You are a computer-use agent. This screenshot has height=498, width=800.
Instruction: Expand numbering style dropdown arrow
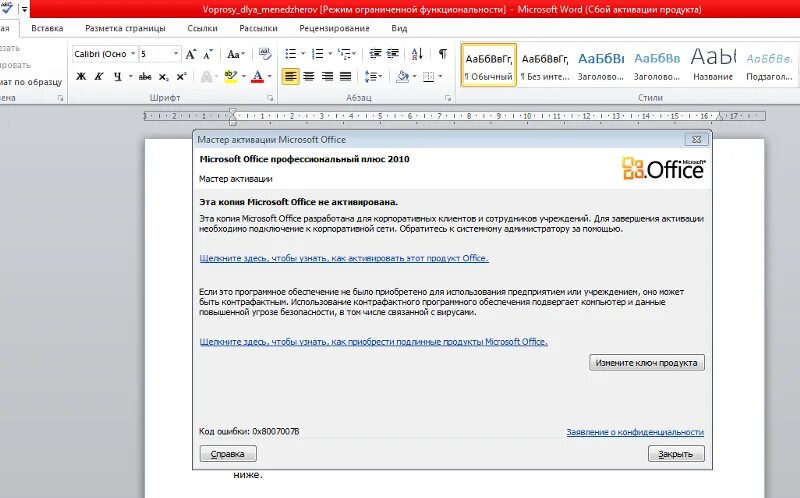(330, 54)
